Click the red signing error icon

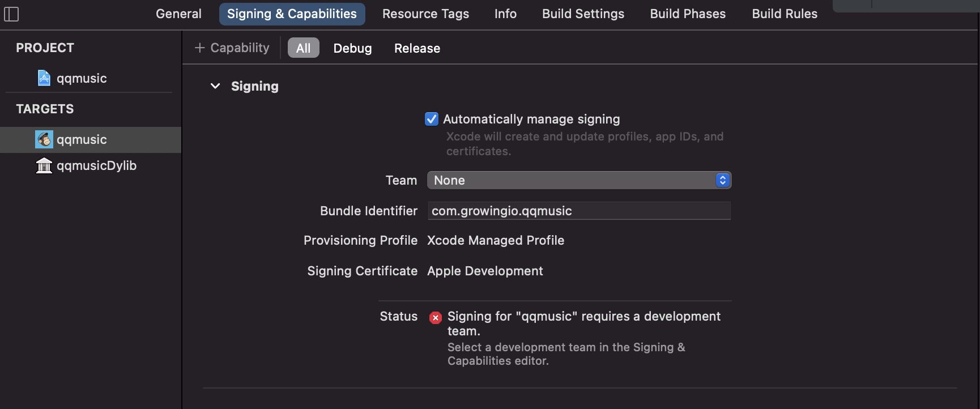point(435,318)
